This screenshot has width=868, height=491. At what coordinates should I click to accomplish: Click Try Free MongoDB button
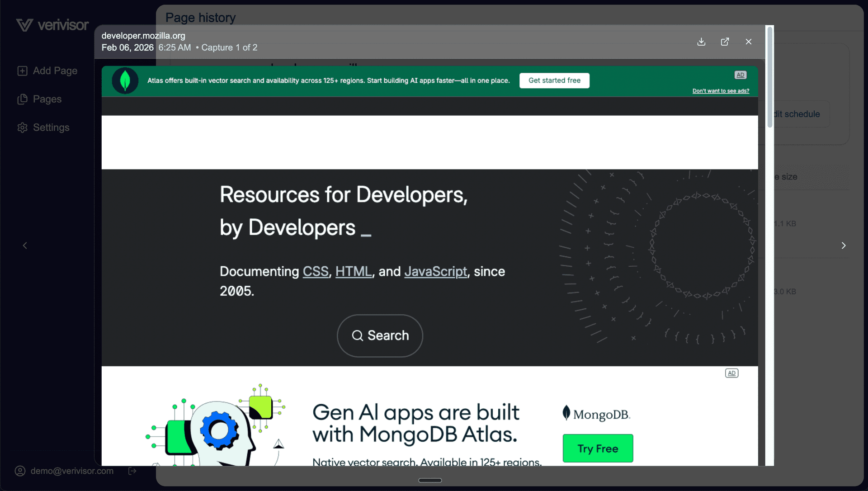coord(598,449)
